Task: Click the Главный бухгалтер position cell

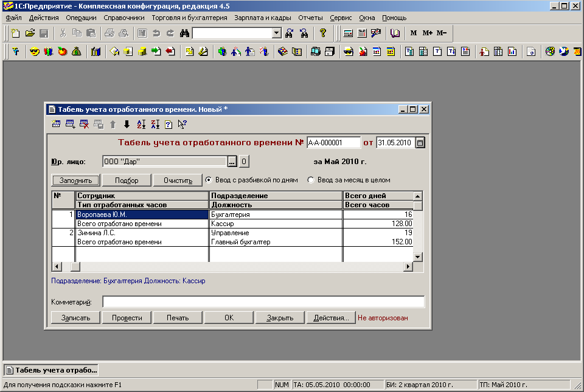Action: point(276,242)
